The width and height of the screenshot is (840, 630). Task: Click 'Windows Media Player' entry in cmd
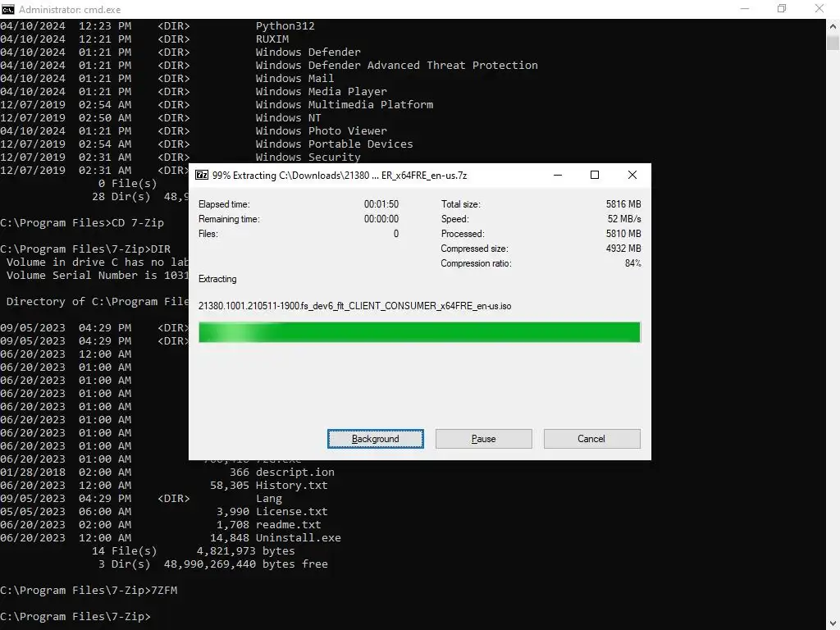click(321, 92)
